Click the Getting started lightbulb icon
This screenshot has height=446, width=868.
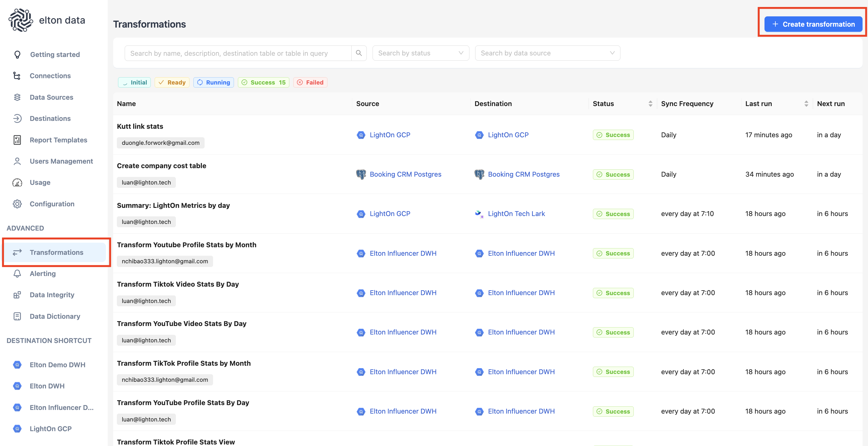(x=17, y=55)
